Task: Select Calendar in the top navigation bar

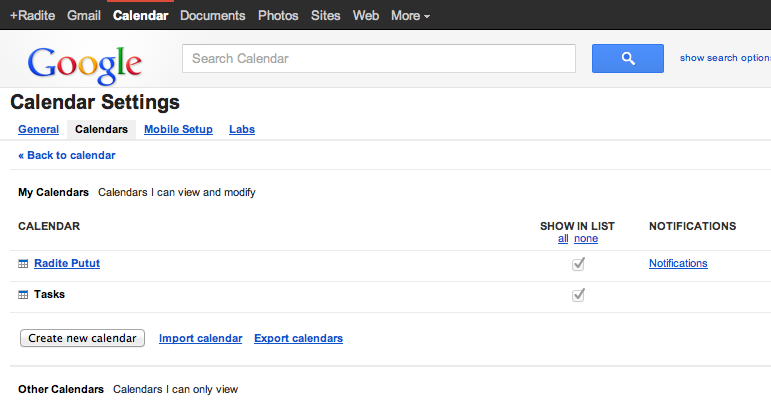Action: click(x=141, y=16)
